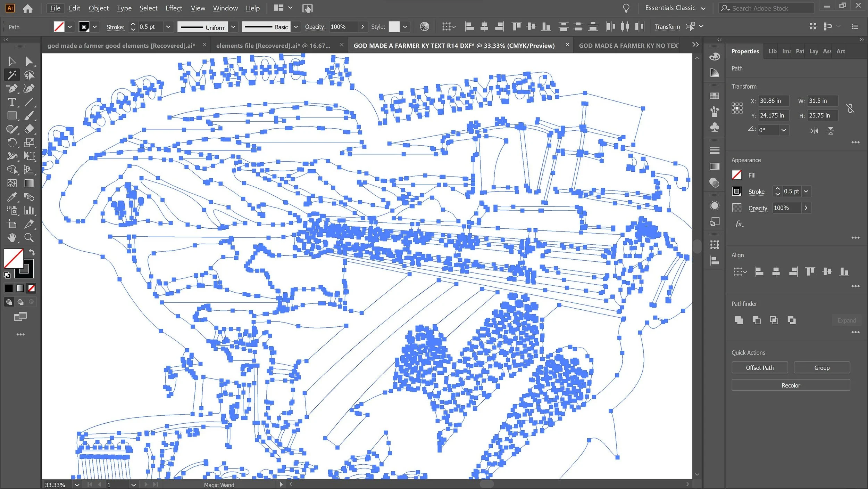Select the Eyedropper tool
Screen dimensions: 868x489
click(x=12, y=197)
